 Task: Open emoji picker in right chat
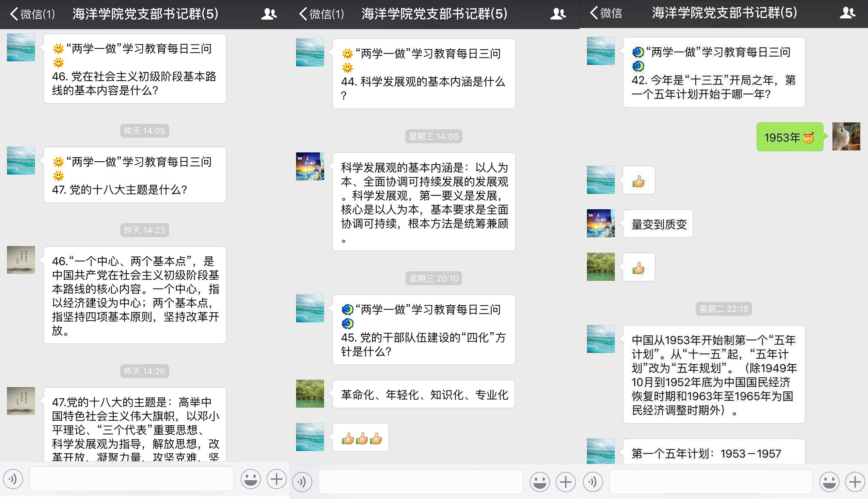(829, 482)
